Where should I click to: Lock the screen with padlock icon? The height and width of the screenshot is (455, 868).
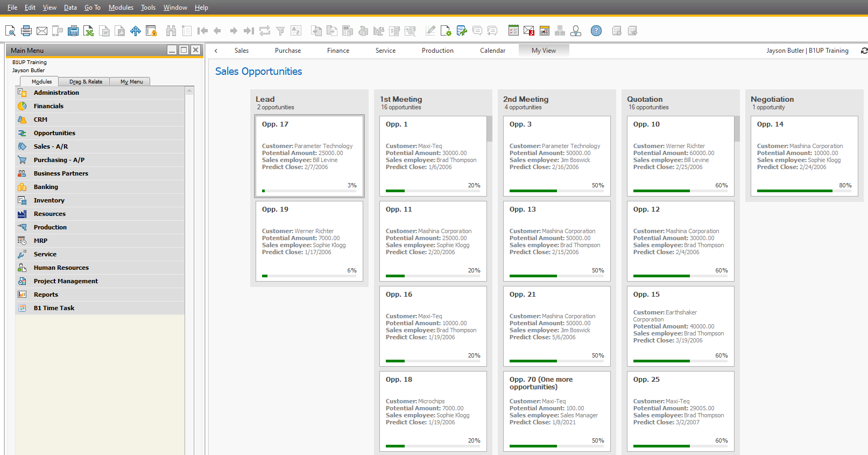point(151,31)
